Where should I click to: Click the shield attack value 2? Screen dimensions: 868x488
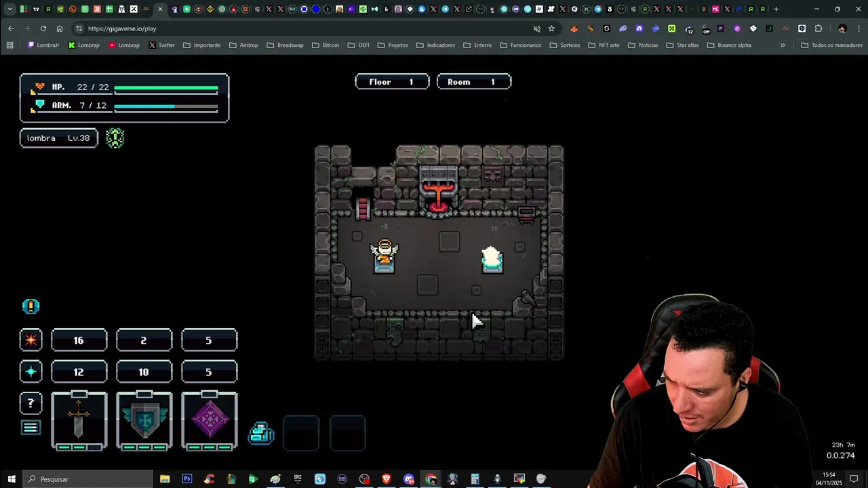point(144,340)
